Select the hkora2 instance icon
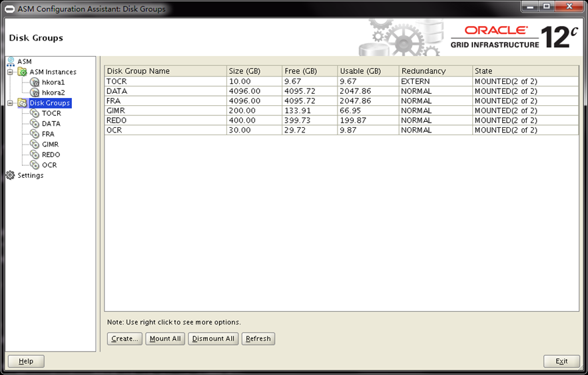 pos(35,93)
